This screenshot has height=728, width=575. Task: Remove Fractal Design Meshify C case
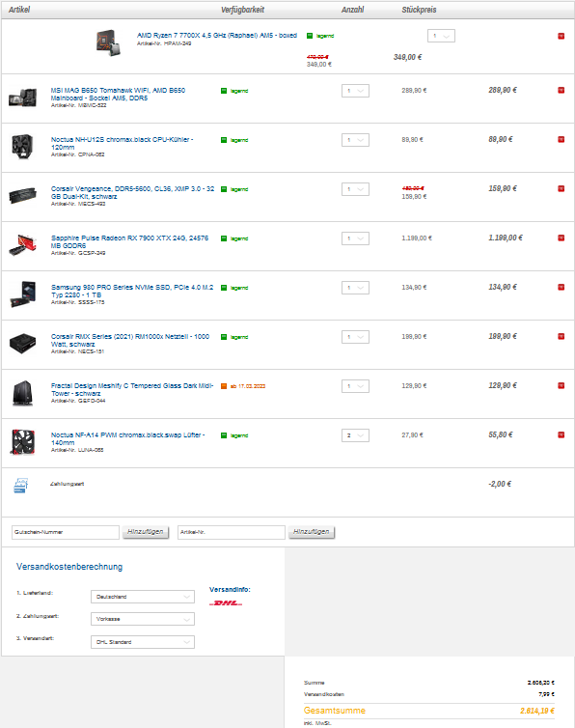[x=561, y=385]
